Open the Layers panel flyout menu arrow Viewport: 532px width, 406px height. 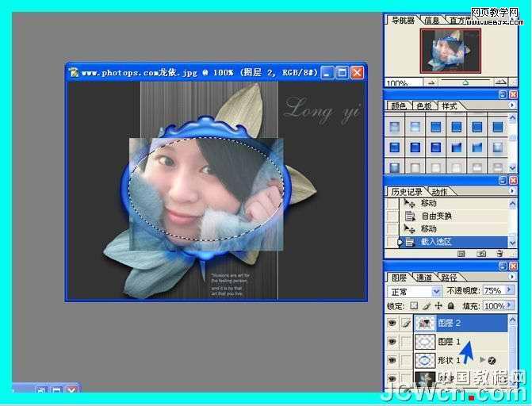click(x=512, y=277)
